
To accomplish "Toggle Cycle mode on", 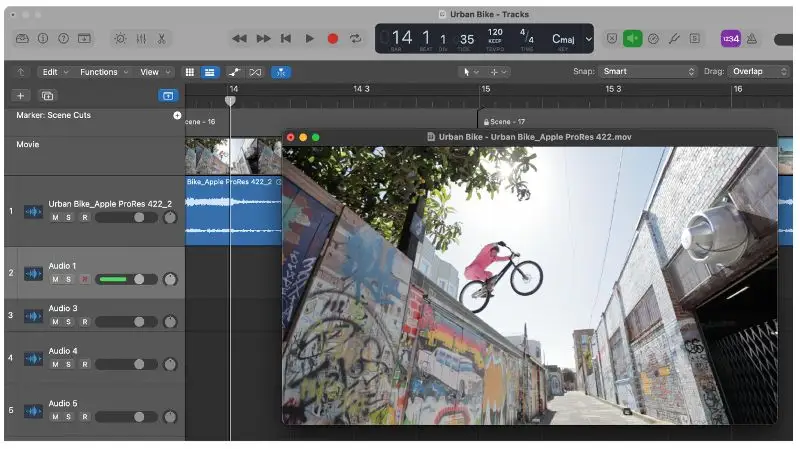I will point(355,39).
